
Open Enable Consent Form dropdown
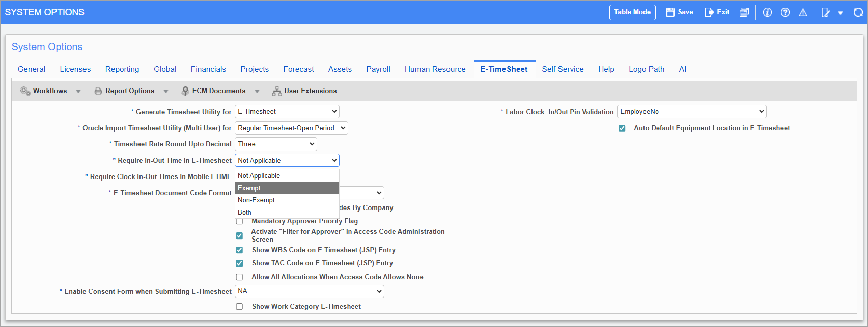pos(309,291)
